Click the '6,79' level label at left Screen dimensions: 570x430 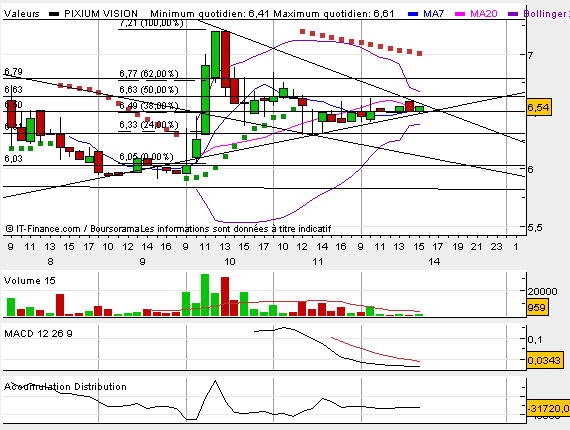[x=13, y=72]
